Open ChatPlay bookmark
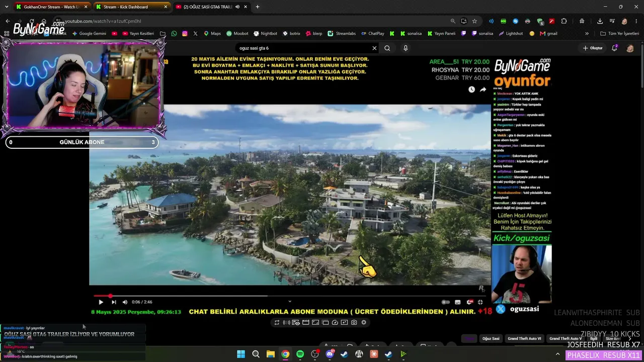The image size is (644, 362). click(372, 34)
